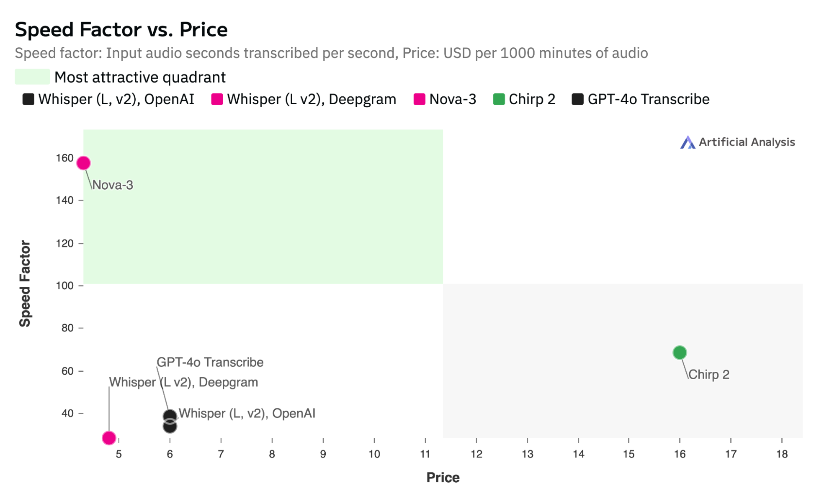Toggle Whisper (L v2), Deepgram legend swatch
837x504 pixels.
pos(217,99)
